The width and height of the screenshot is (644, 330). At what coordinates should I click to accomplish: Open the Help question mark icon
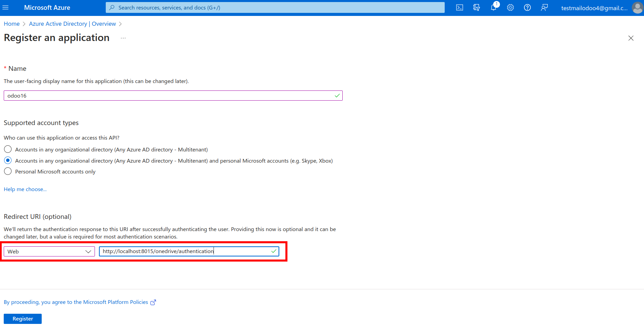[527, 7]
